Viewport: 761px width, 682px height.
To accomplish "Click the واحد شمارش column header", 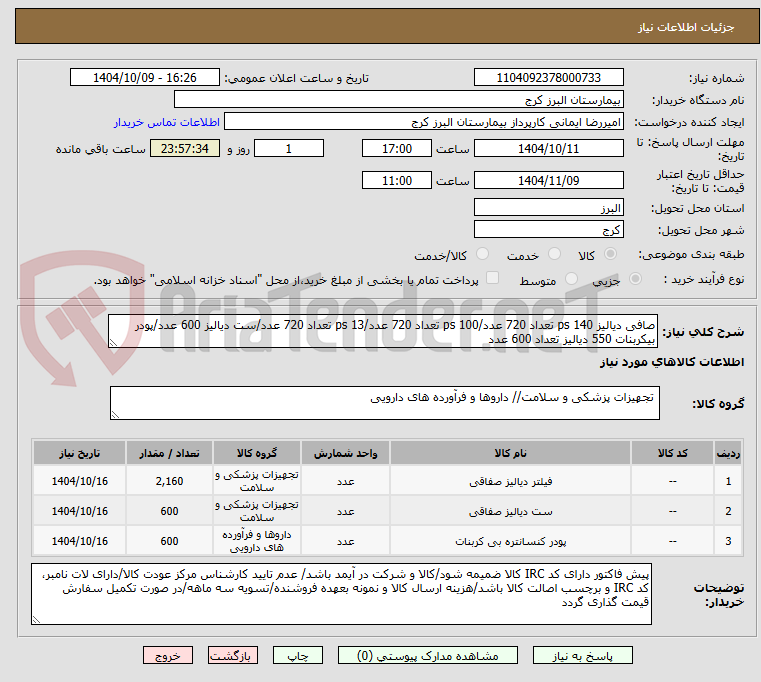I will pyautogui.click(x=345, y=453).
